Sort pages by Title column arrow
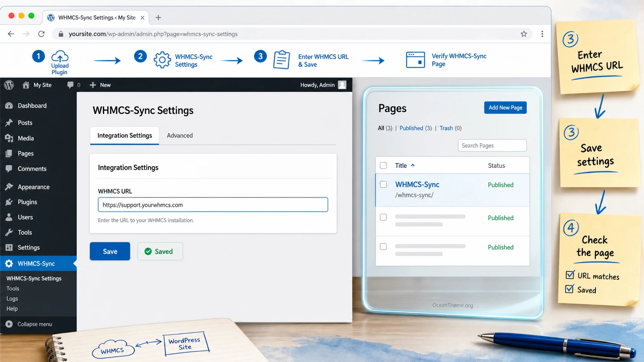This screenshot has width=644, height=362. coord(413,165)
